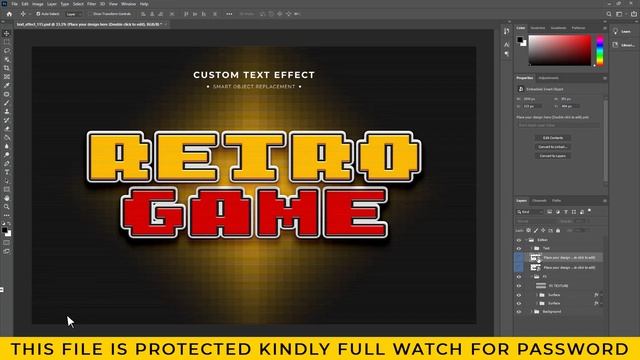Select the Rectangular Marquee tool
The height and width of the screenshot is (360, 640).
click(7, 42)
